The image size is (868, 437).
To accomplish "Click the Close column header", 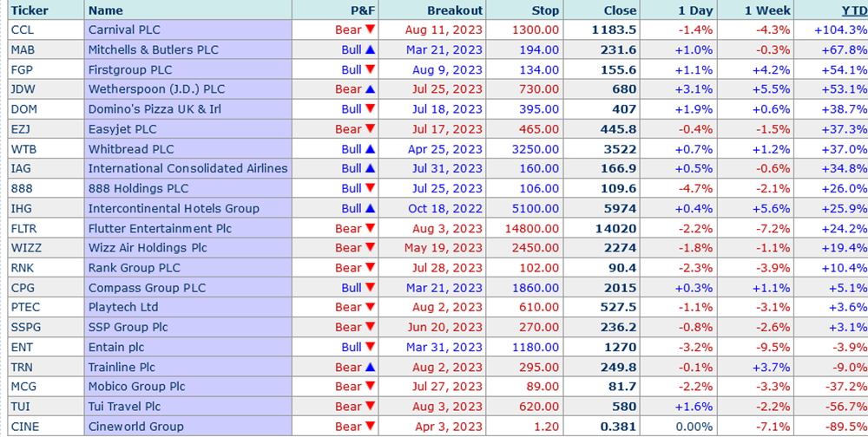I will 620,10.
